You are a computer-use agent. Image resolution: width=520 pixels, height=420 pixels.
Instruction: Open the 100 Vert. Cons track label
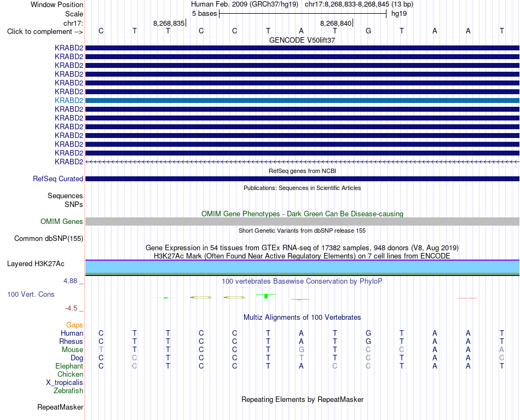tap(31, 294)
